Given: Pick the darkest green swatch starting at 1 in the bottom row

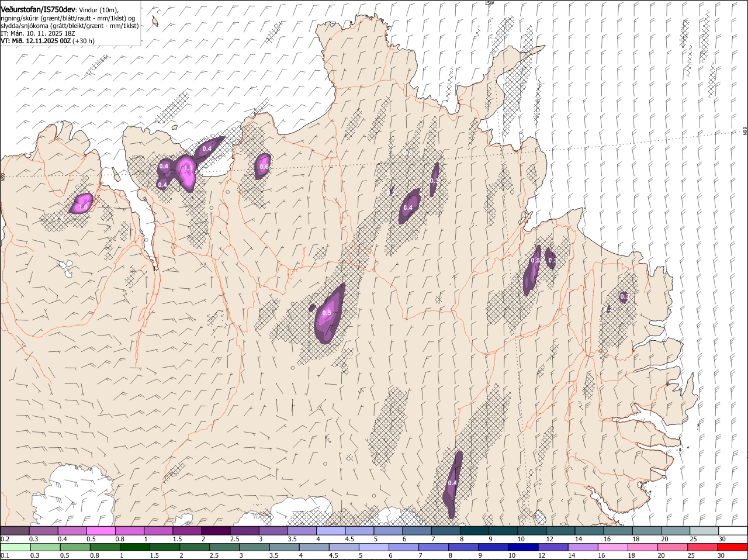Looking at the screenshot, I should point(134,547).
